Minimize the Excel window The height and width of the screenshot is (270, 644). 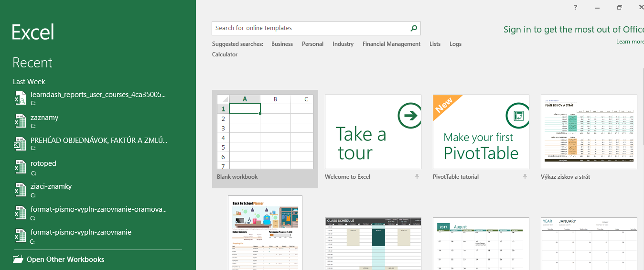click(x=597, y=7)
